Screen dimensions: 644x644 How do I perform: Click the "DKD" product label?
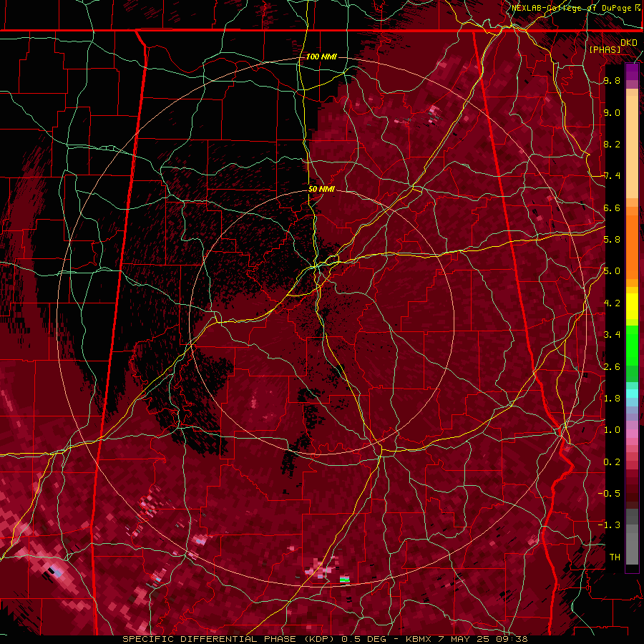coord(629,43)
